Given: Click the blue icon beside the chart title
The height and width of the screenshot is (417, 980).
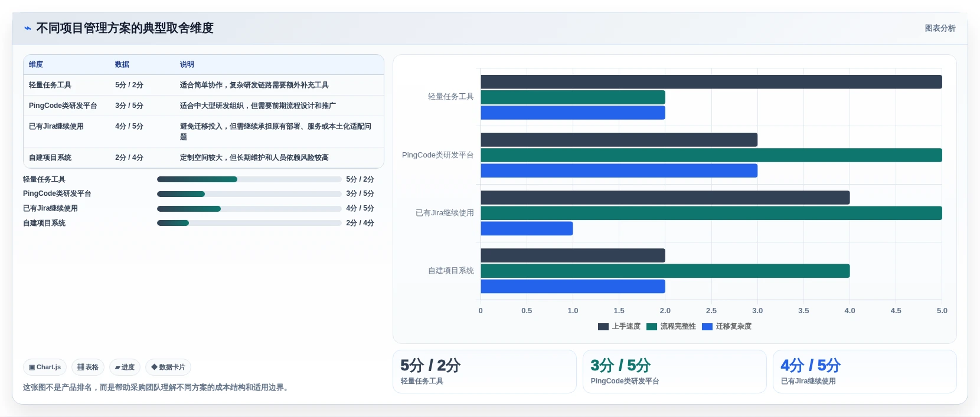Looking at the screenshot, I should (27, 28).
